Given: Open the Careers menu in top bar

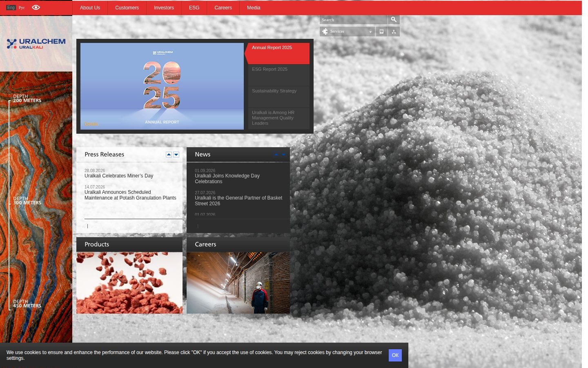Looking at the screenshot, I should point(223,8).
